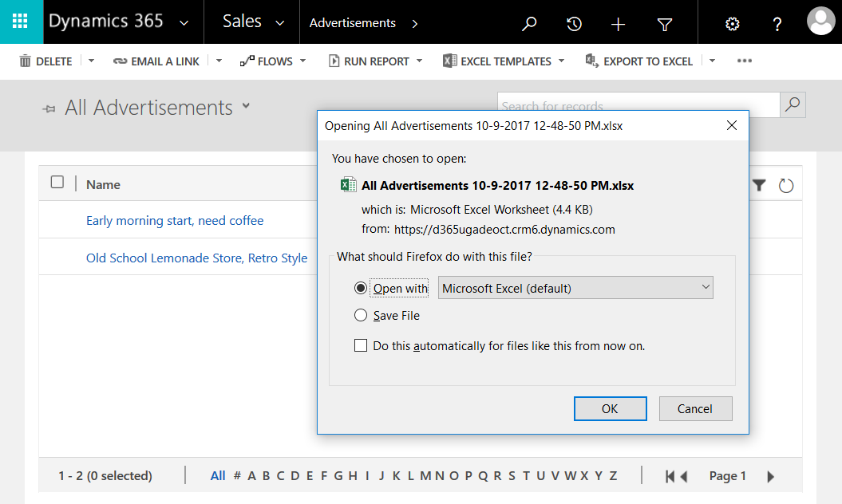The height and width of the screenshot is (504, 842).
Task: Expand the Sales area chevron
Action: coord(280,23)
